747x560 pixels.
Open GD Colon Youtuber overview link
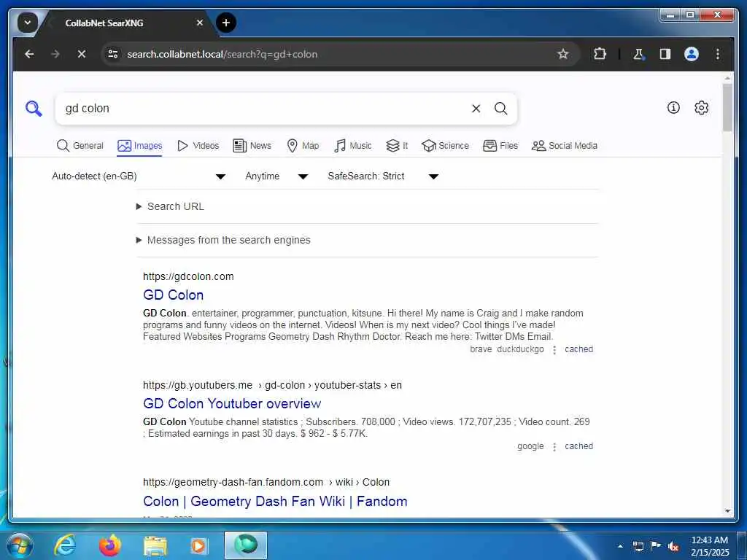pyautogui.click(x=232, y=403)
